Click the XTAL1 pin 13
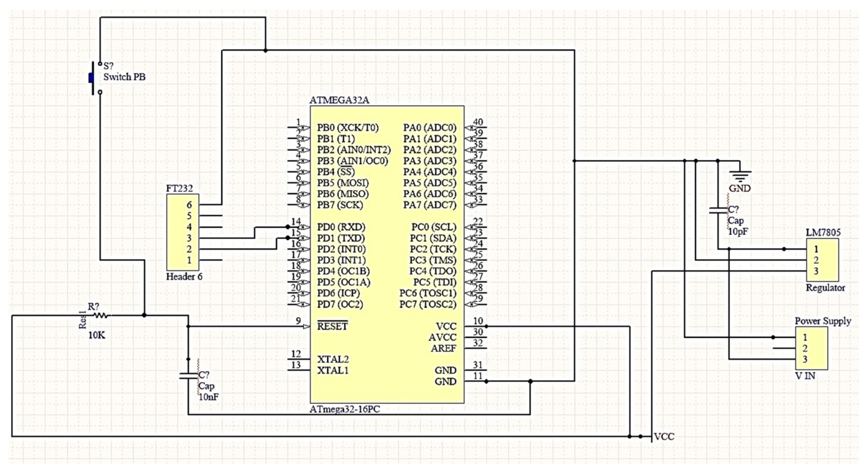Image resolution: width=868 pixels, height=472 pixels. tap(298, 370)
